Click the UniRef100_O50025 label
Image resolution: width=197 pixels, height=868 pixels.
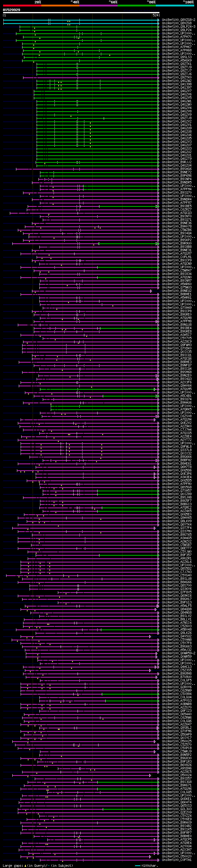pyautogui.click(x=177, y=741)
